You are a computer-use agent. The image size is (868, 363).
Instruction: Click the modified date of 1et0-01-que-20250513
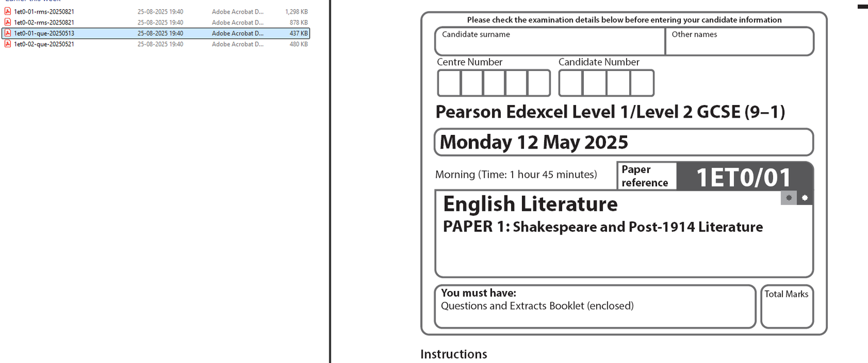pos(160,33)
